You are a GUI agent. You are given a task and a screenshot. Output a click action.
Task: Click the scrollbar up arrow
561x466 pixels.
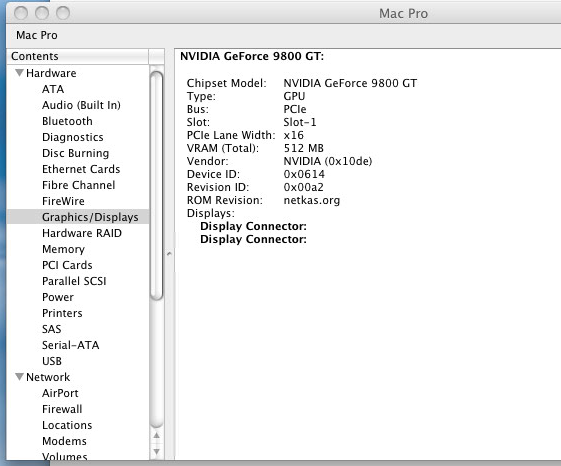156,436
